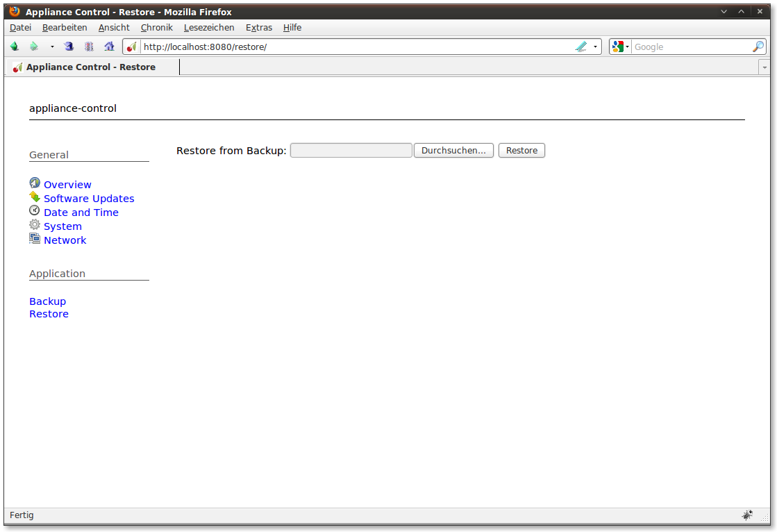Click the Firefox icon in the title bar
Screen dimensions: 777x532
tap(15, 11)
